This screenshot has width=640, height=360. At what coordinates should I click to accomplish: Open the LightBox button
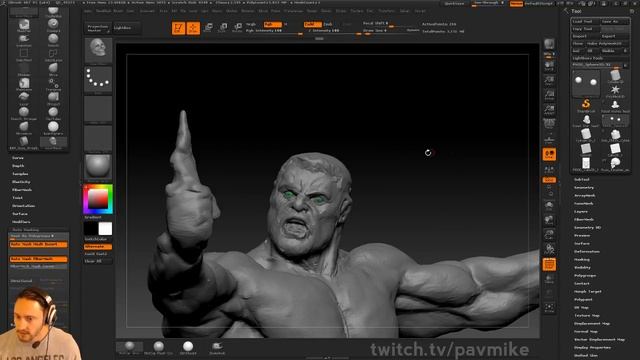pyautogui.click(x=126, y=28)
